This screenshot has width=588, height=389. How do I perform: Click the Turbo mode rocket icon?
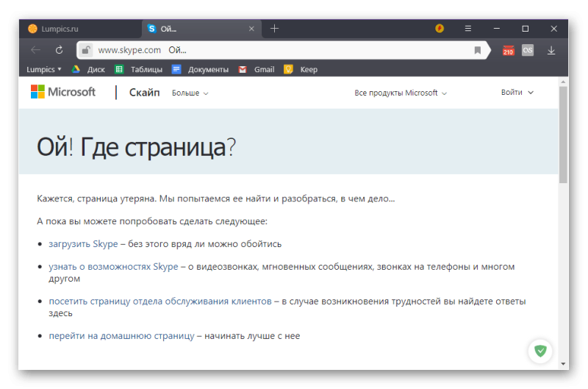(440, 29)
